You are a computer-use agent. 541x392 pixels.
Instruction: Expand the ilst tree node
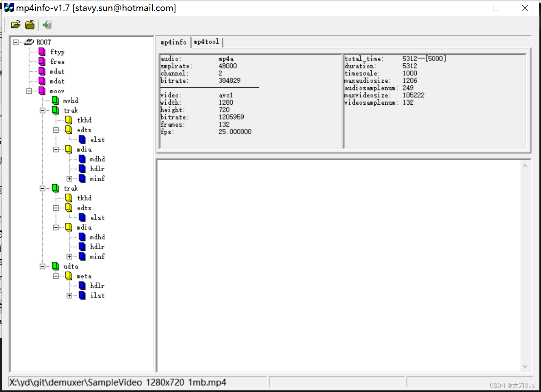(69, 295)
